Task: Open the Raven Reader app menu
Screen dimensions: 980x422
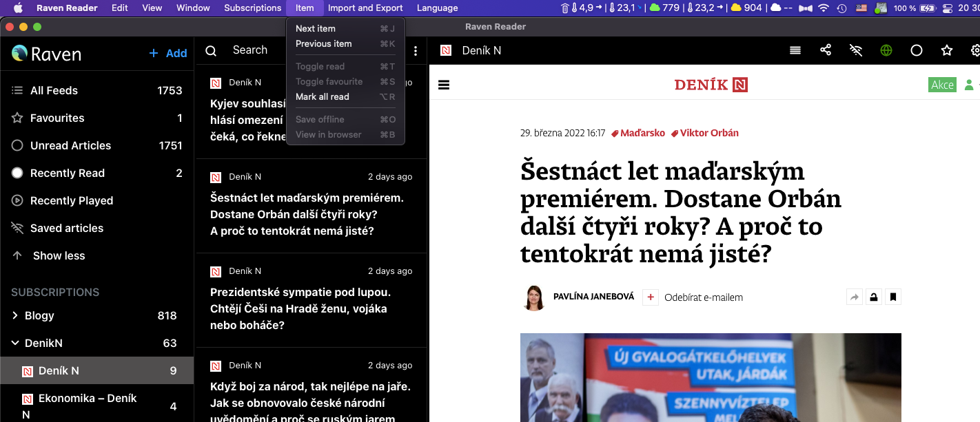Action: point(67,8)
